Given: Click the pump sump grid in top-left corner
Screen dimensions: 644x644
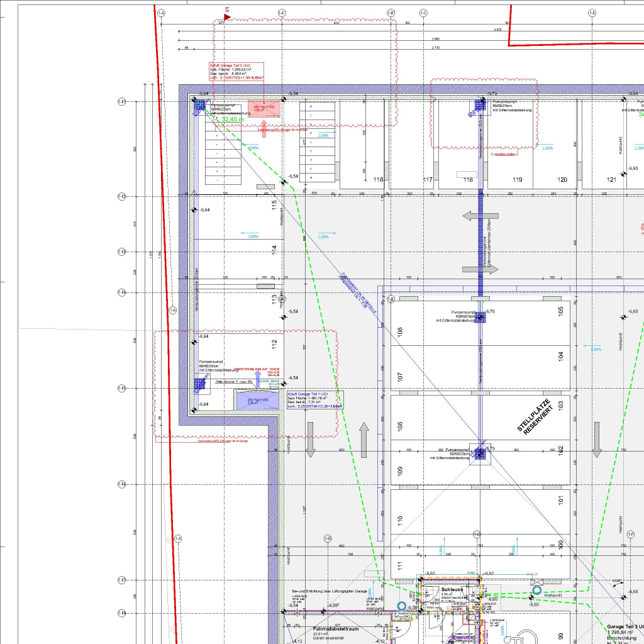Looking at the screenshot, I should coord(199,106).
